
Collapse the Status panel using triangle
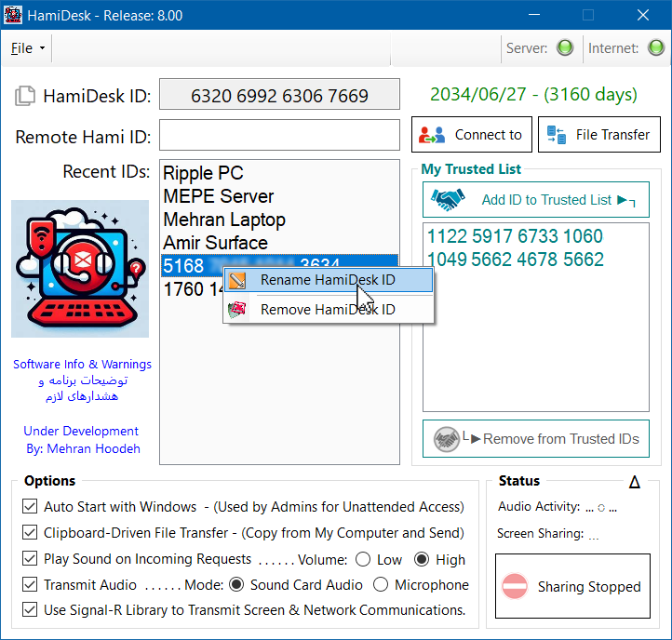(x=635, y=482)
